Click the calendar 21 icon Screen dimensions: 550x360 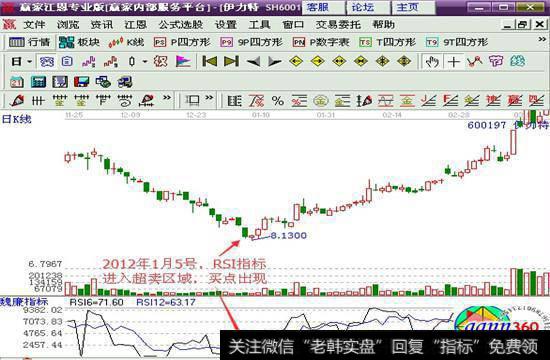click(x=16, y=82)
